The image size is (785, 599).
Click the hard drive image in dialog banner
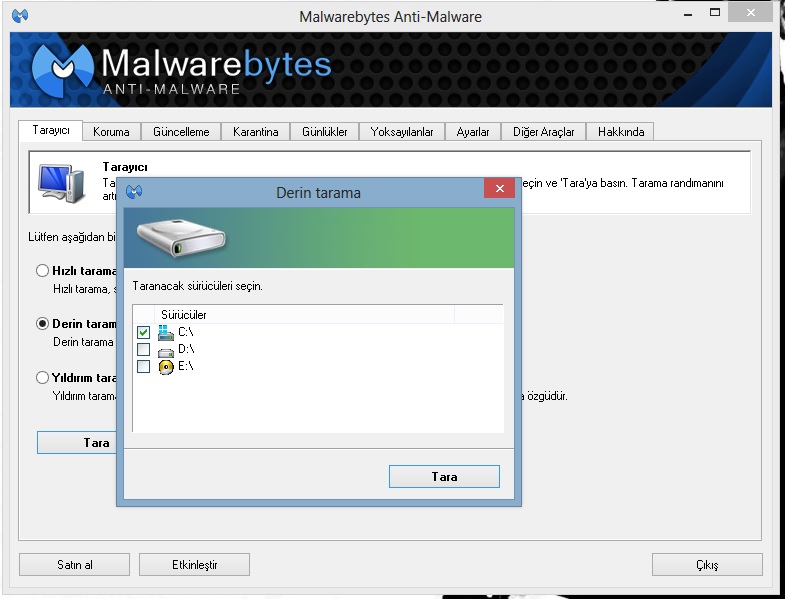pos(181,238)
